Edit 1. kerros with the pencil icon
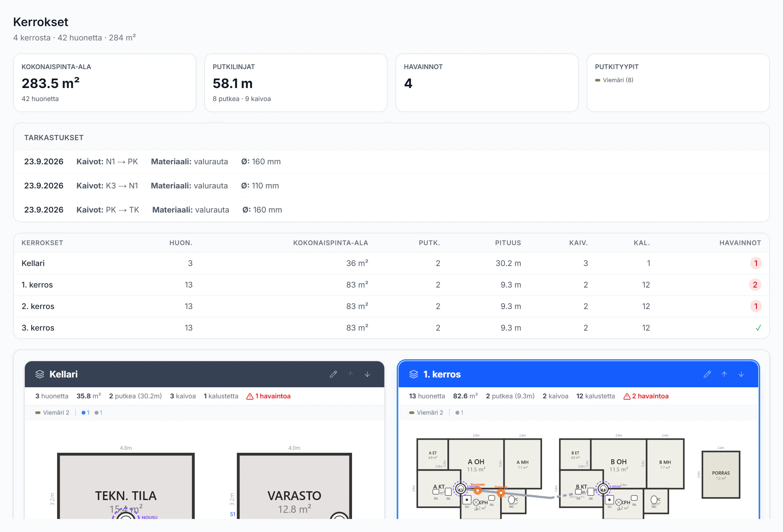 [707, 374]
